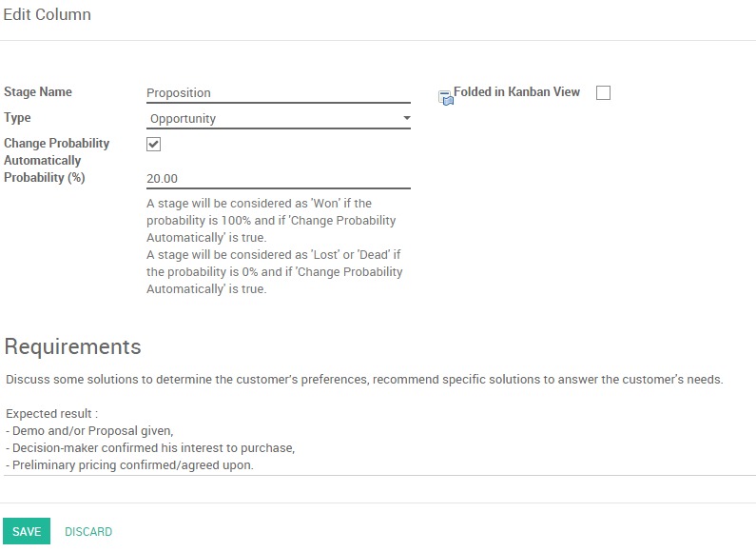Click the Type field dropdown arrow
Screen dimensions: 756x552
click(406, 119)
